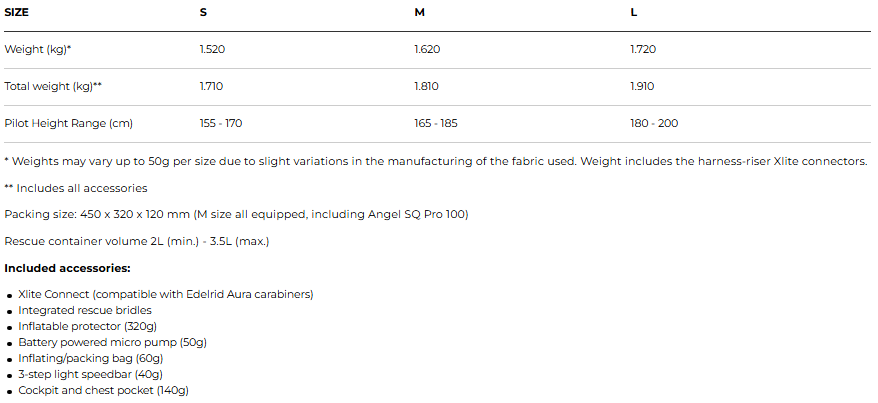Screen dimensions: 878x403
Task: Click the 1.810 total weight value
Action: [426, 86]
